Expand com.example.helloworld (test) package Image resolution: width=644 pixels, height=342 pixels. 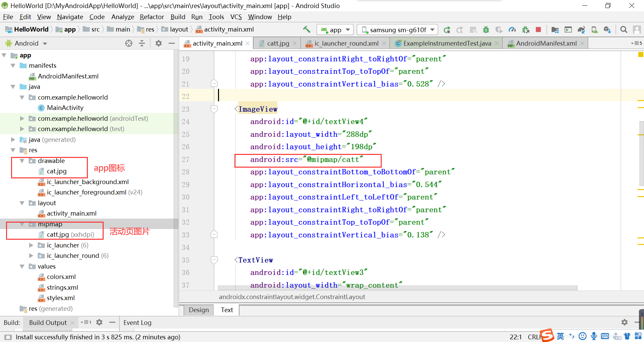pyautogui.click(x=22, y=129)
